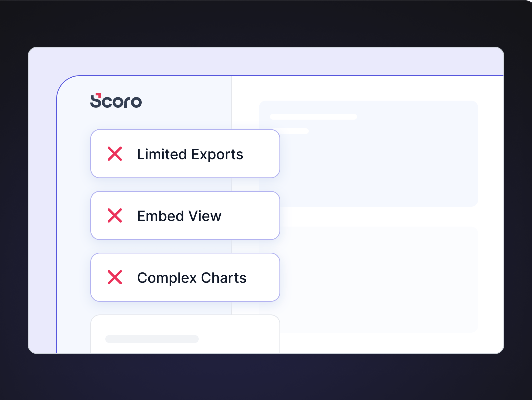Click the red X beside Complex Charts
The height and width of the screenshot is (400, 532).
coord(115,277)
